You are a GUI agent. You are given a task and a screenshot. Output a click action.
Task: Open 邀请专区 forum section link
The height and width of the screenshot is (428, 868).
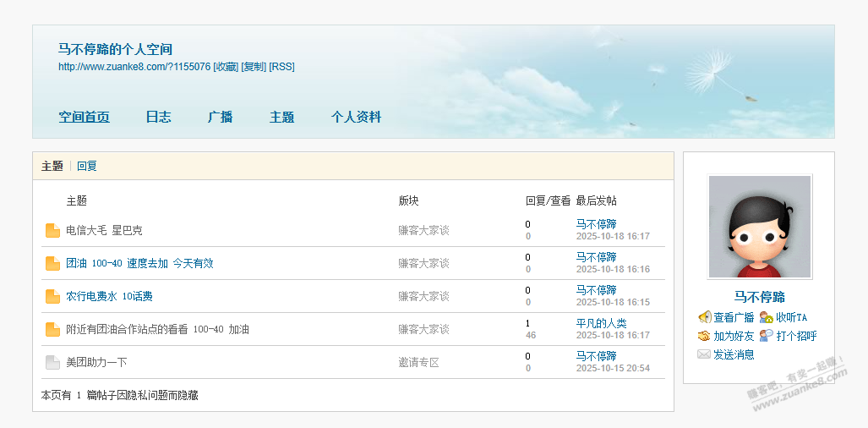coord(418,363)
